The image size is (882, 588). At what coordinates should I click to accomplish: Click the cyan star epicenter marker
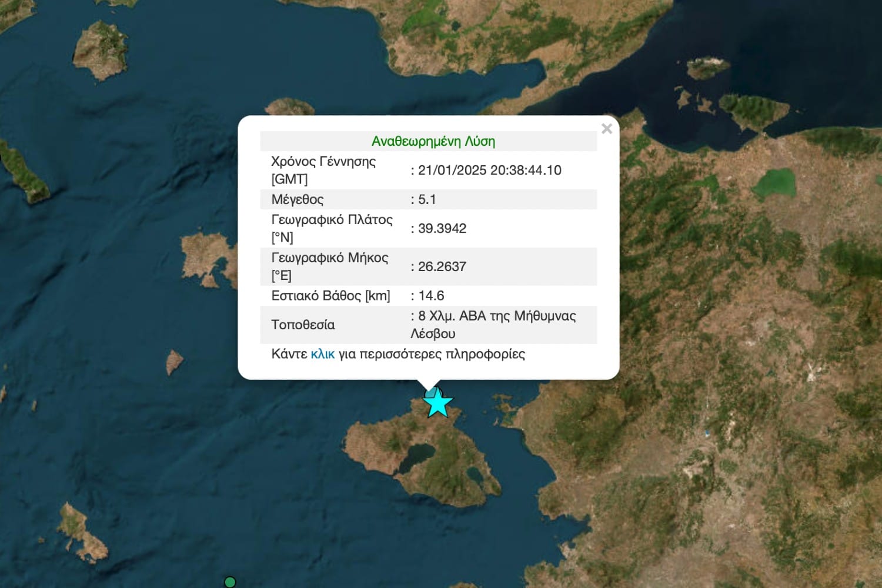click(x=438, y=405)
